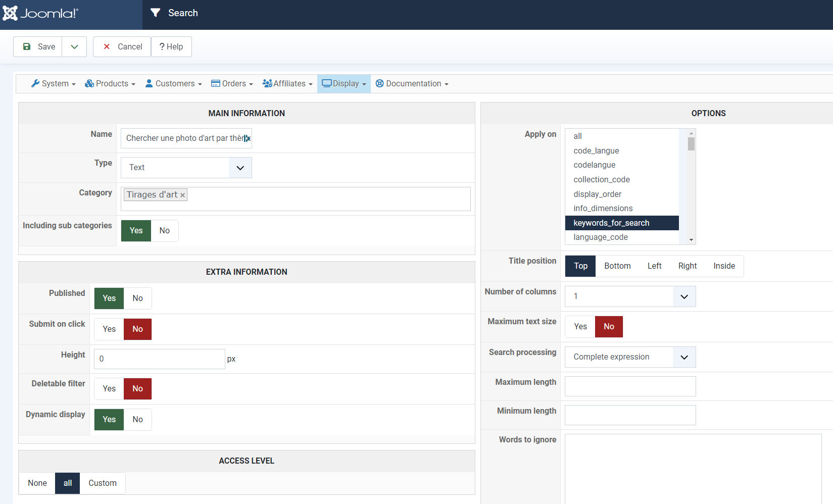Select the Custom access level tab
The height and width of the screenshot is (504, 833).
pos(103,483)
